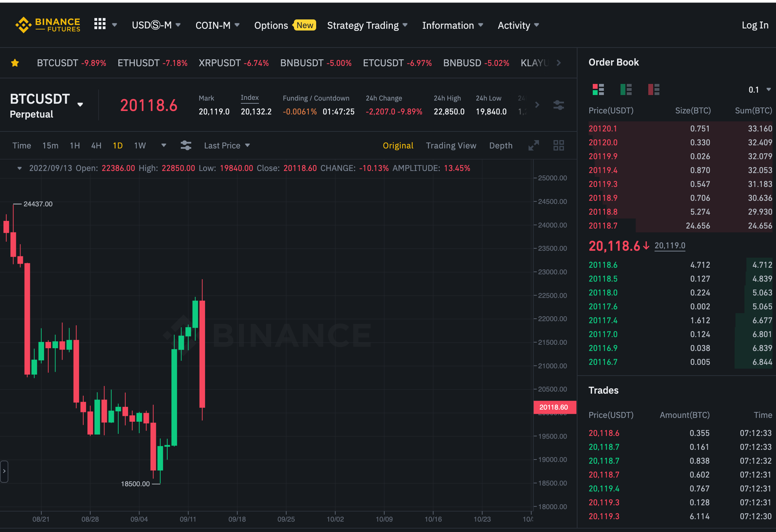Image resolution: width=776 pixels, height=532 pixels.
Task: Open the Last Price dropdown
Action: point(227,146)
